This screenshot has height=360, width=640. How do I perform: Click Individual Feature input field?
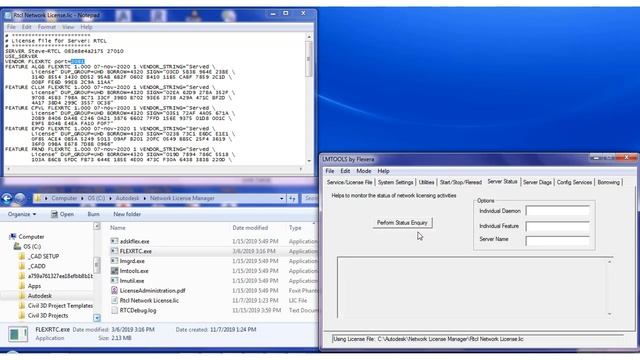(x=558, y=226)
